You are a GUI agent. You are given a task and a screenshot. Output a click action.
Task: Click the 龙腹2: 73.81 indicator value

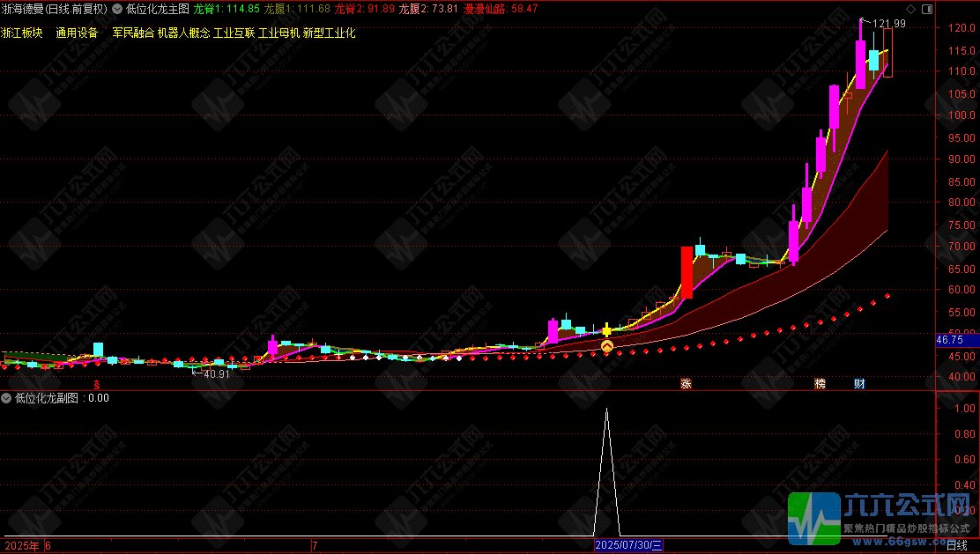[428, 9]
